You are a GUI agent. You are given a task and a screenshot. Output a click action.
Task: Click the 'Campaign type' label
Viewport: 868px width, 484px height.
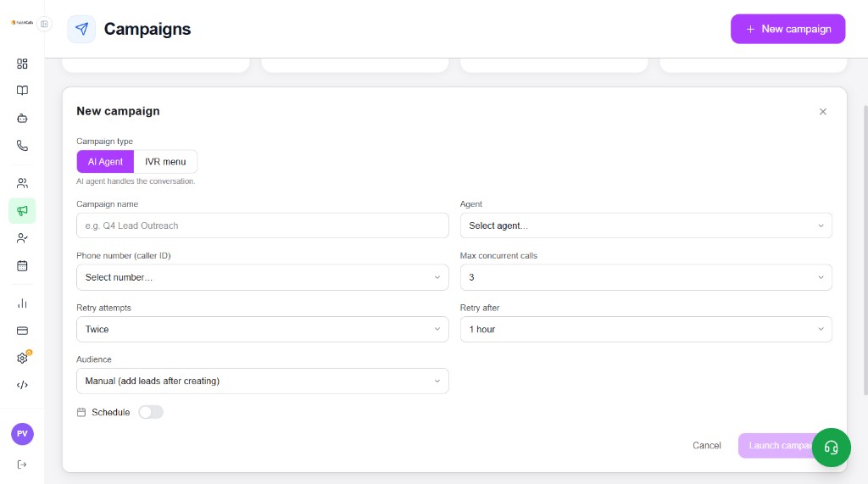pos(104,142)
